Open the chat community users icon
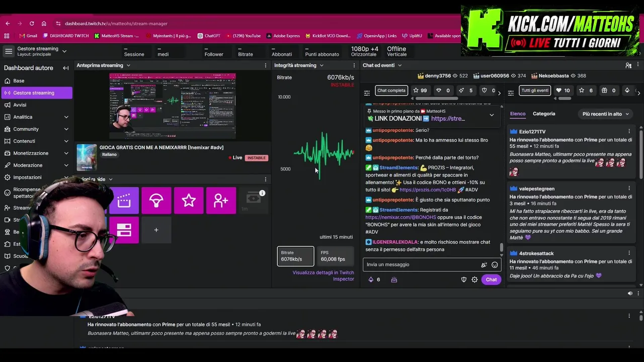Screen dimensions: 644x362 (628, 65)
